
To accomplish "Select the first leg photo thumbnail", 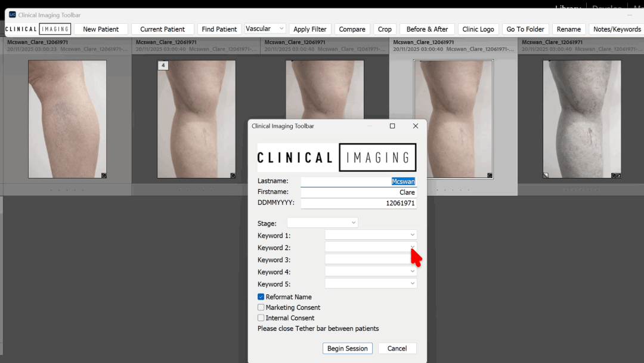I will tap(67, 119).
